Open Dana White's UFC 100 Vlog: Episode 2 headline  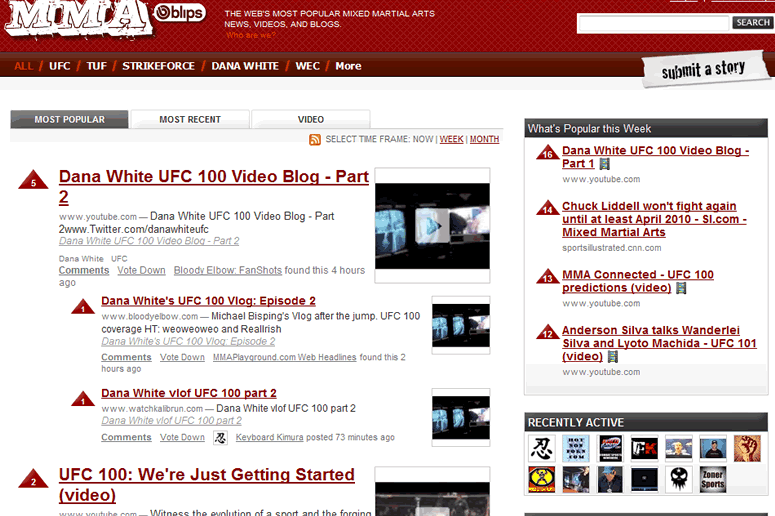click(x=208, y=301)
